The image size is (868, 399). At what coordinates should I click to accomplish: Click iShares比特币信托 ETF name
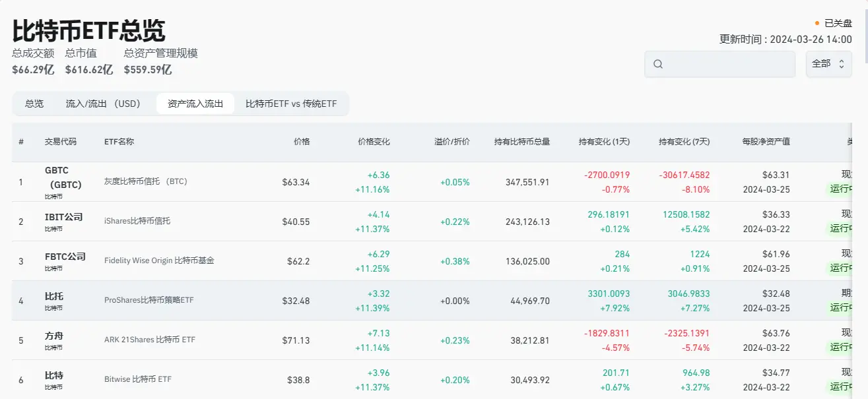(137, 221)
